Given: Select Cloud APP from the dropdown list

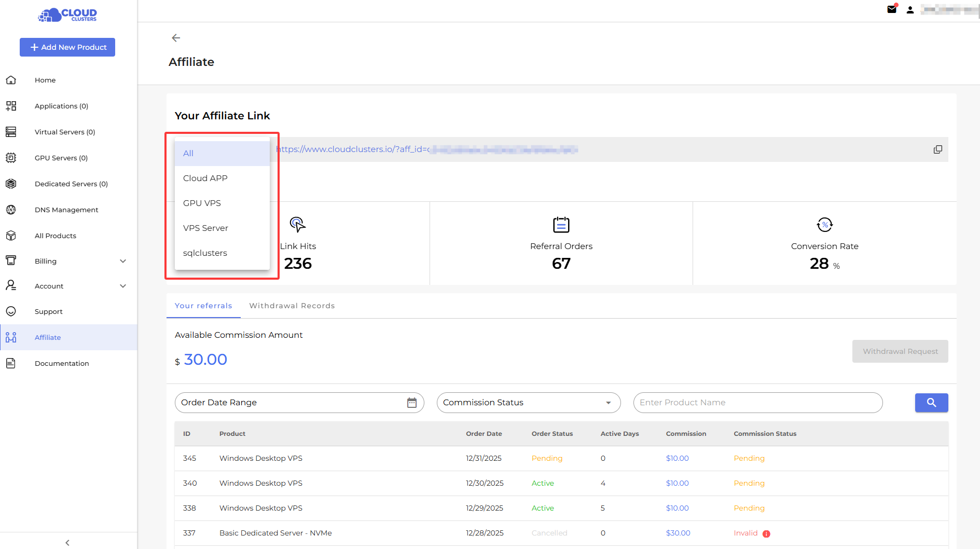Looking at the screenshot, I should tap(205, 178).
